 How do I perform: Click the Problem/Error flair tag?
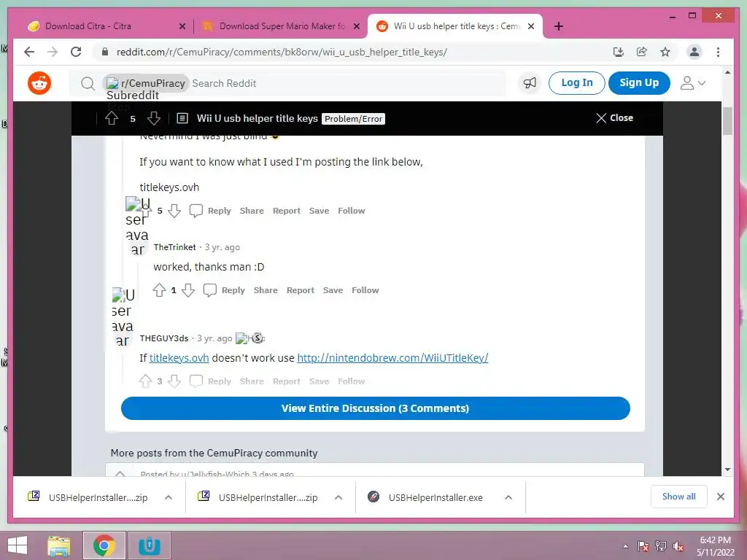[x=354, y=119]
